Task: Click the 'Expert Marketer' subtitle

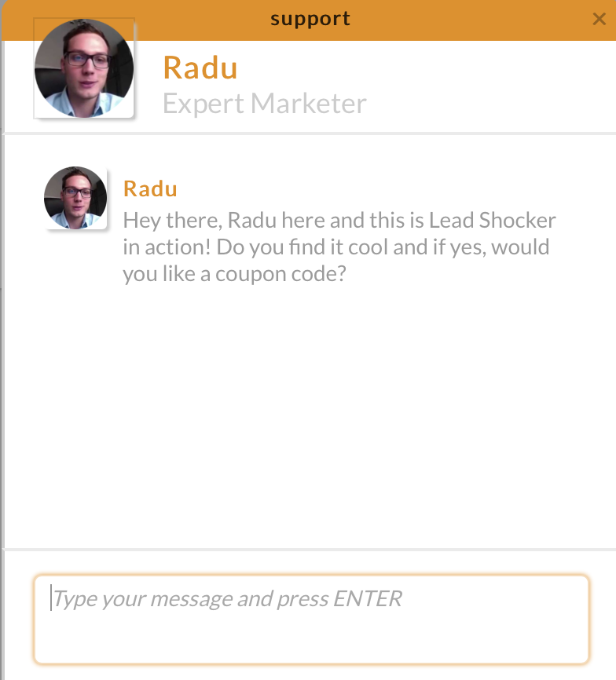Action: tap(265, 104)
